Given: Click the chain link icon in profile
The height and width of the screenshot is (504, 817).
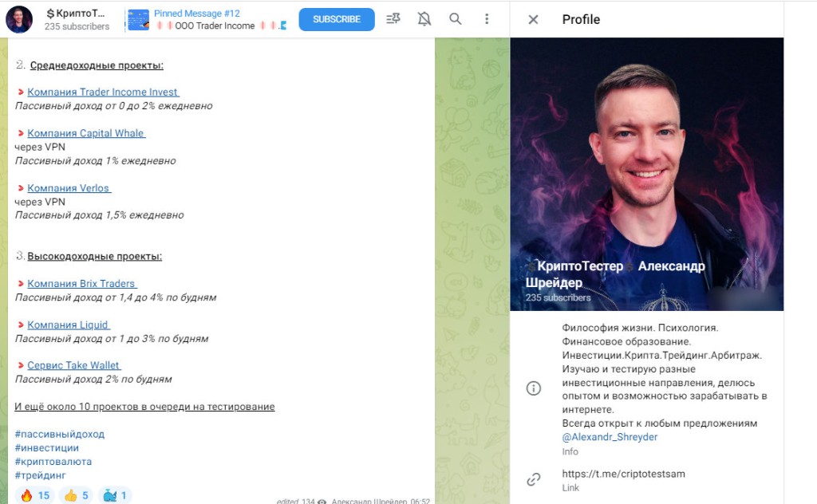Looking at the screenshot, I should click(534, 479).
